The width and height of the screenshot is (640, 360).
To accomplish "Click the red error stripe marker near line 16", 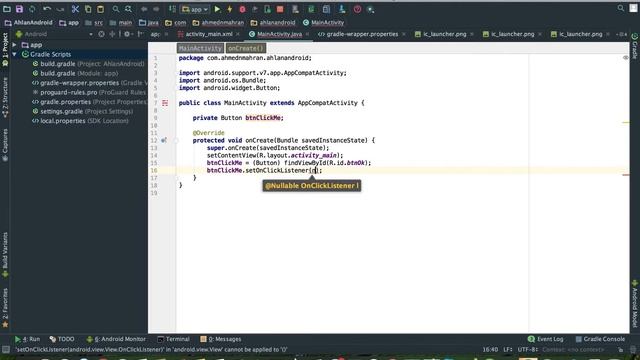I will [x=626, y=175].
